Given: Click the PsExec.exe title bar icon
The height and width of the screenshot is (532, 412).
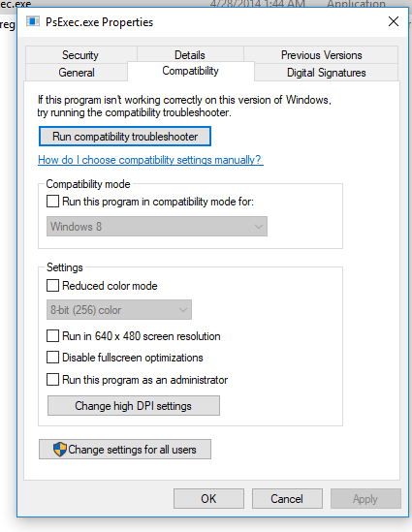Looking at the screenshot, I should point(33,21).
